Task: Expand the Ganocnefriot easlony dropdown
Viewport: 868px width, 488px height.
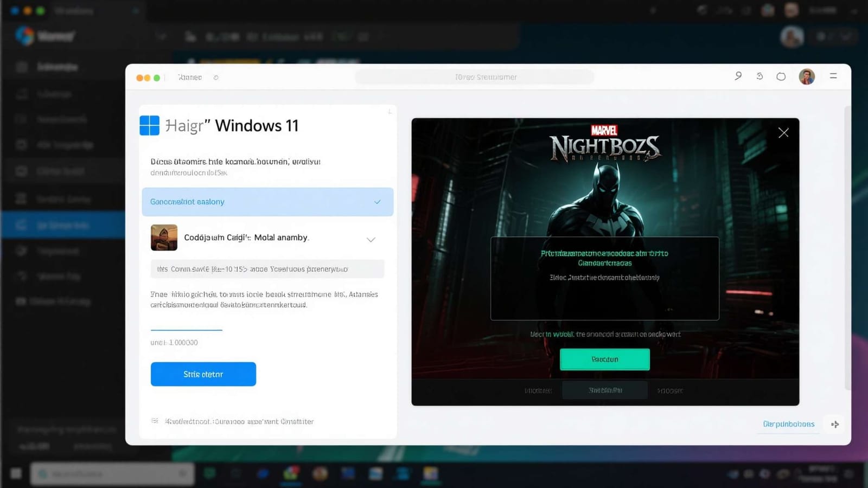Action: coord(267,202)
